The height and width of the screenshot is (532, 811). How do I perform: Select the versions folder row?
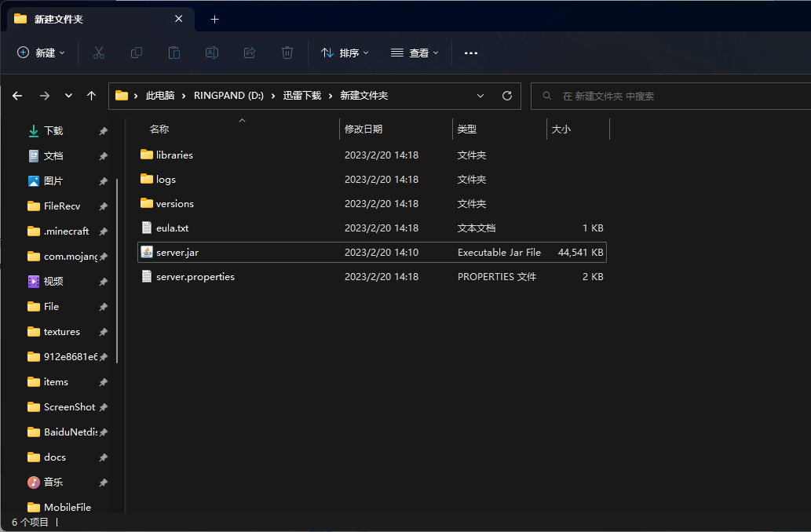tap(372, 204)
